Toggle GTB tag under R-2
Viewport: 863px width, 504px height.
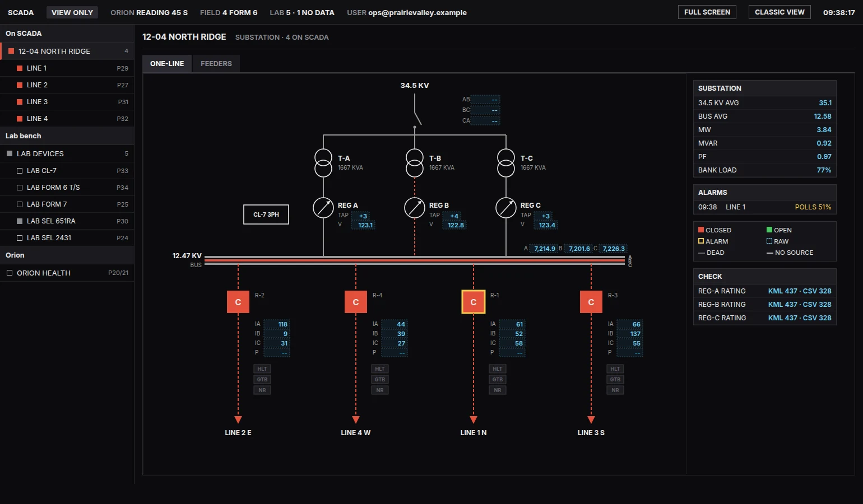[262, 380]
